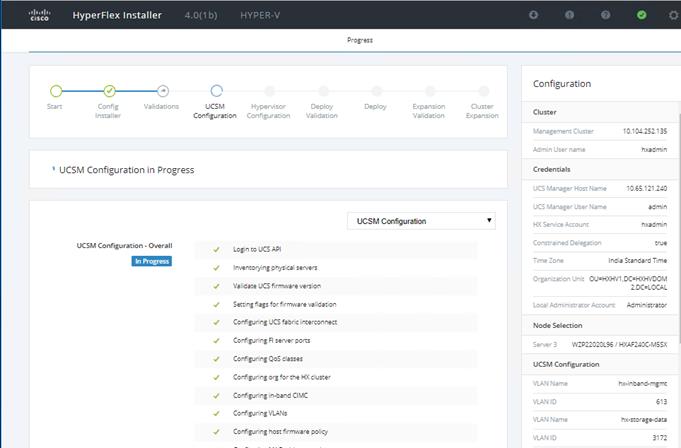Select the Progress tab
Screen dimensions: 681x448
(360, 40)
